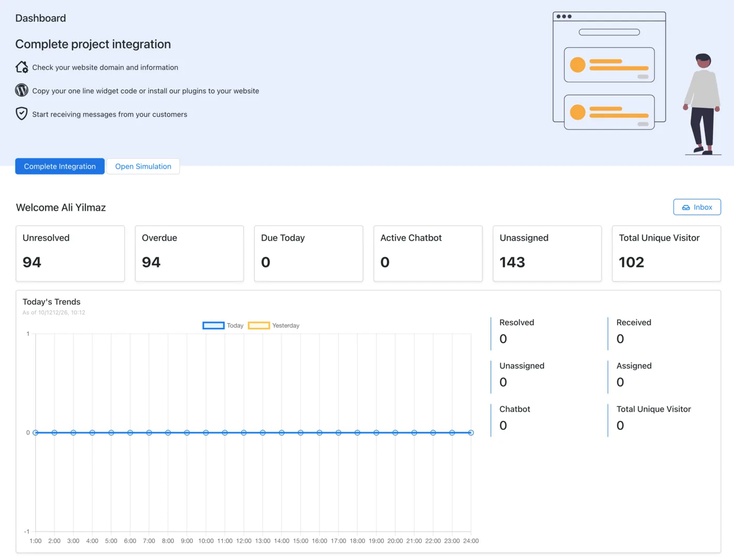Open the Unassigned 143 card

[547, 253]
